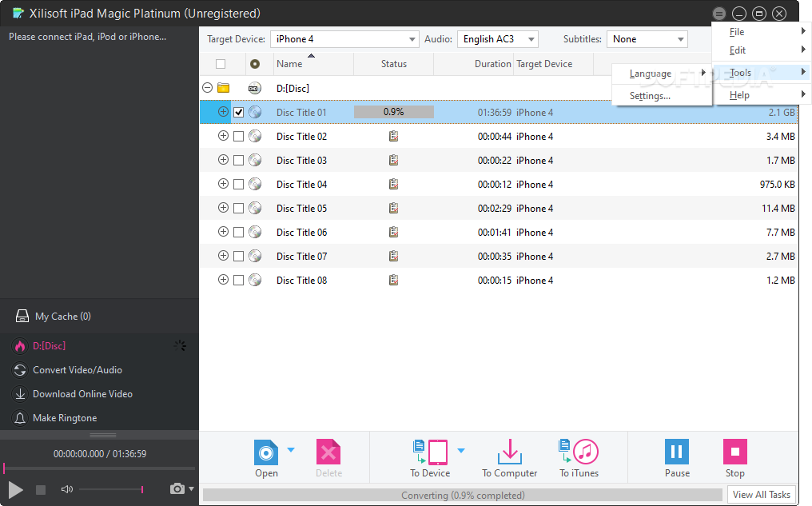Screen dimensions: 812x506
Task: Click the To Computer icon
Action: 510,452
